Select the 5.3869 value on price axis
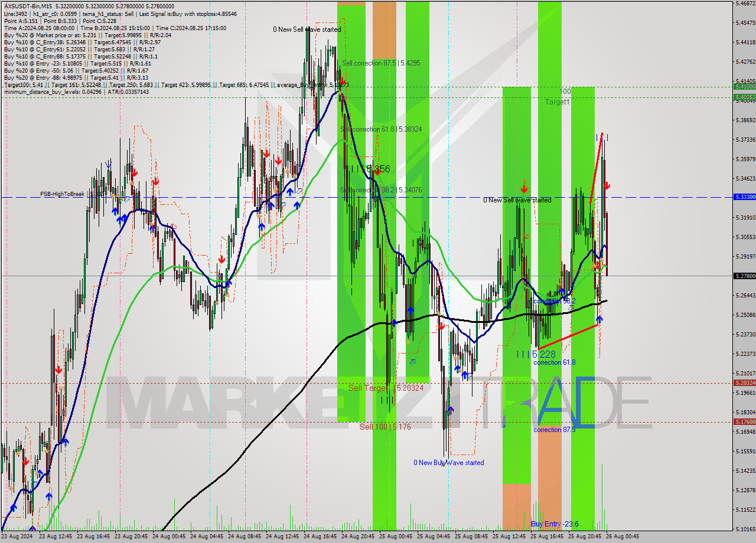756x543 pixels. click(745, 120)
